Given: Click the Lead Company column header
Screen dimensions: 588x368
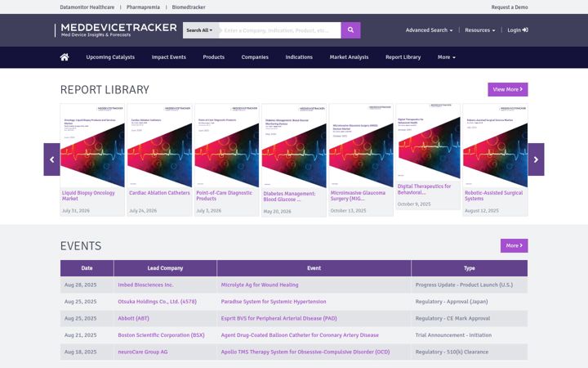Looking at the screenshot, I should 165,268.
